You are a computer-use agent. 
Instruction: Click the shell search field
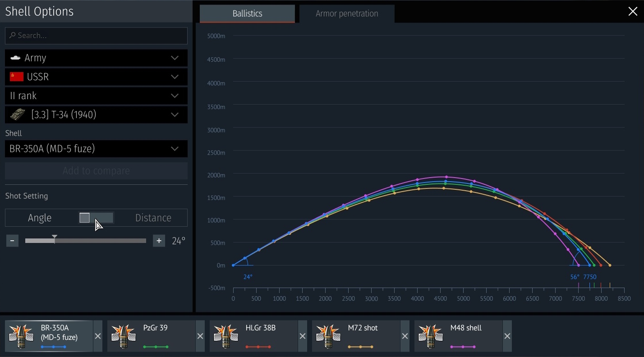coord(96,36)
